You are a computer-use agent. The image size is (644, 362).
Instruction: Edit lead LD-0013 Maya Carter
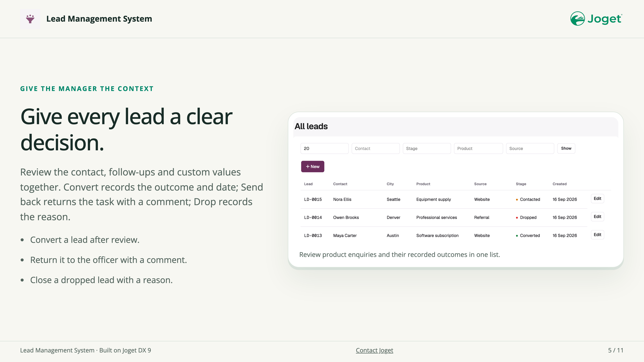(x=597, y=235)
